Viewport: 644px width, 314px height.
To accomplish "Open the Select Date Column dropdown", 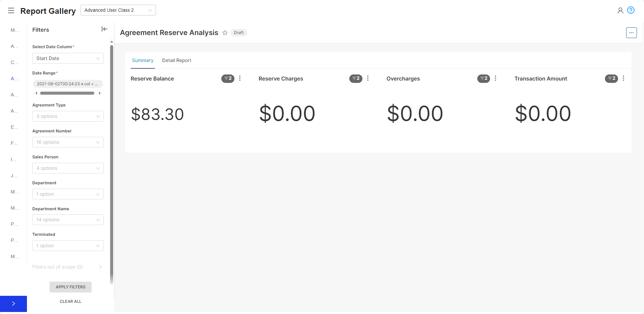I will click(x=68, y=58).
